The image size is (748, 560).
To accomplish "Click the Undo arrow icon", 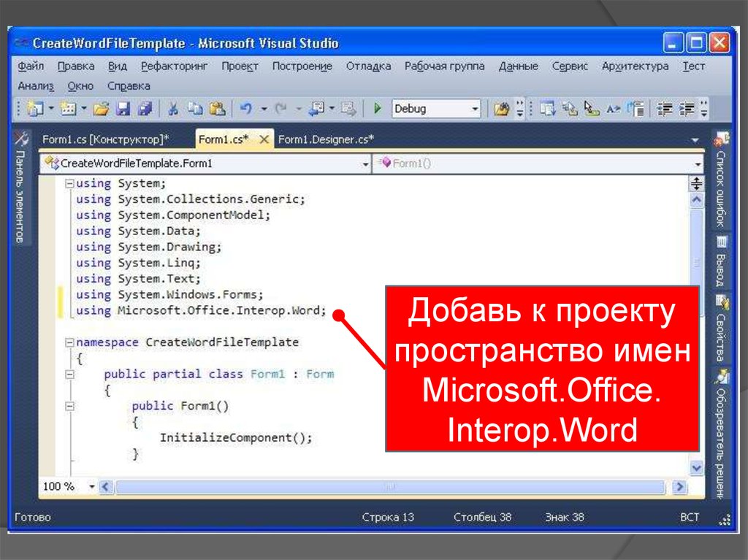I will (x=246, y=109).
